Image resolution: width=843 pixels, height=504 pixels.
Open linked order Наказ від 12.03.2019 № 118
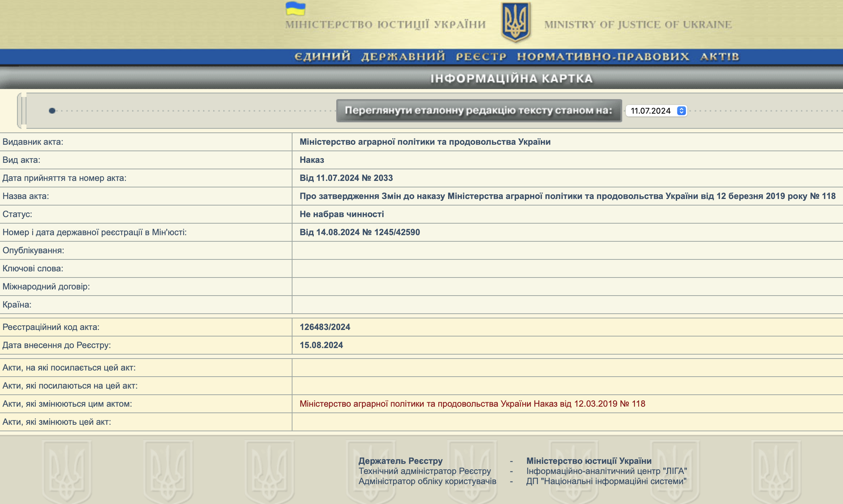pos(472,404)
